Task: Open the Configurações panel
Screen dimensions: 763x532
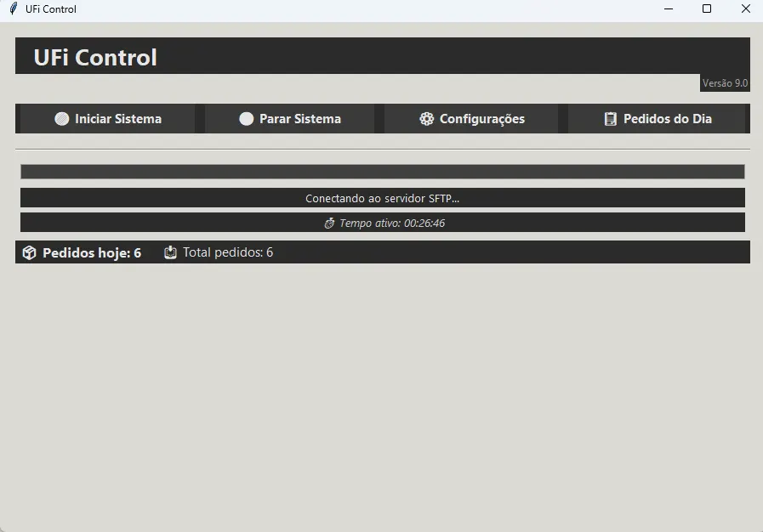Action: pyautogui.click(x=471, y=119)
